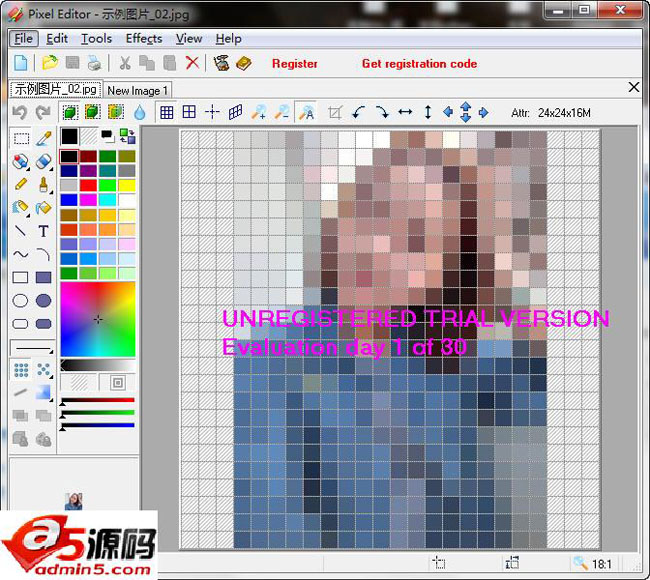Pick a shade from grayscale gradient bar
The height and width of the screenshot is (580, 650).
(x=98, y=365)
